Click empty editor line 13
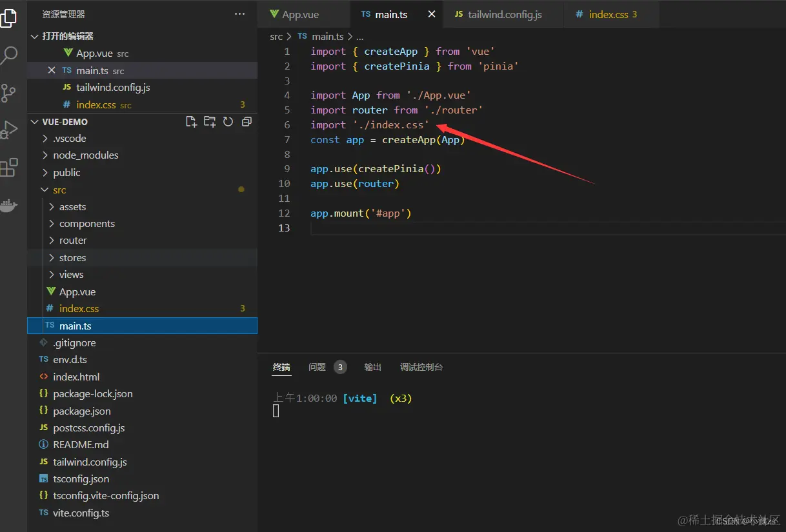 [x=547, y=228]
